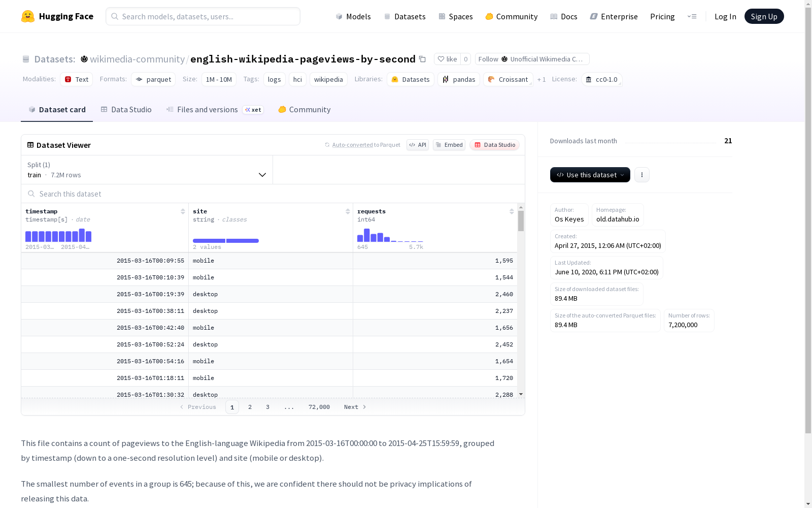The width and height of the screenshot is (812, 508).
Task: Click the old.datahub.io homepage link
Action: [618, 219]
